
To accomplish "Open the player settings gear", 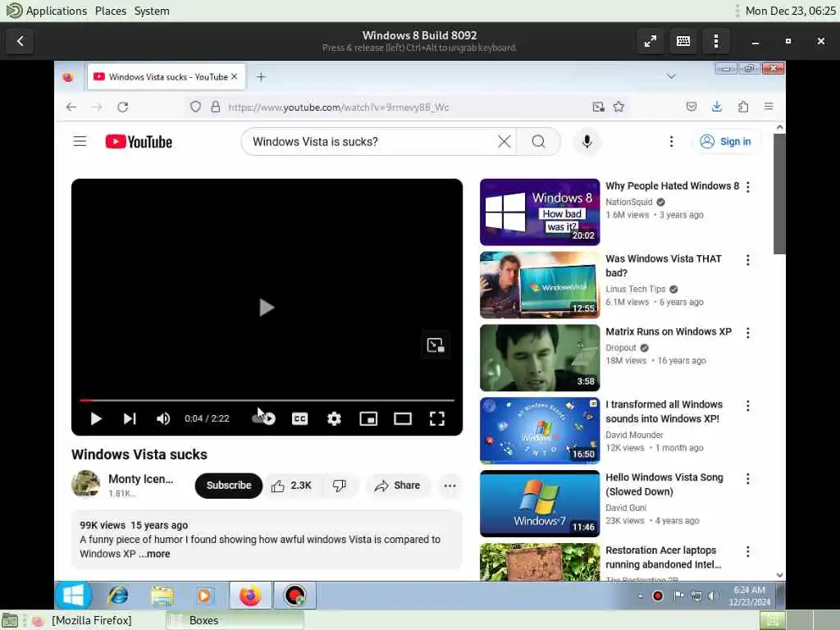I will (335, 418).
